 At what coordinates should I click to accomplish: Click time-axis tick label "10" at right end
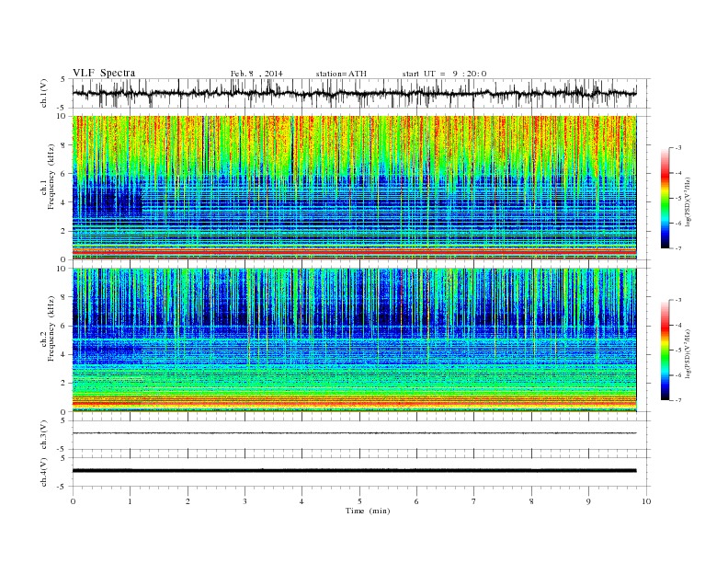pyautogui.click(x=646, y=501)
